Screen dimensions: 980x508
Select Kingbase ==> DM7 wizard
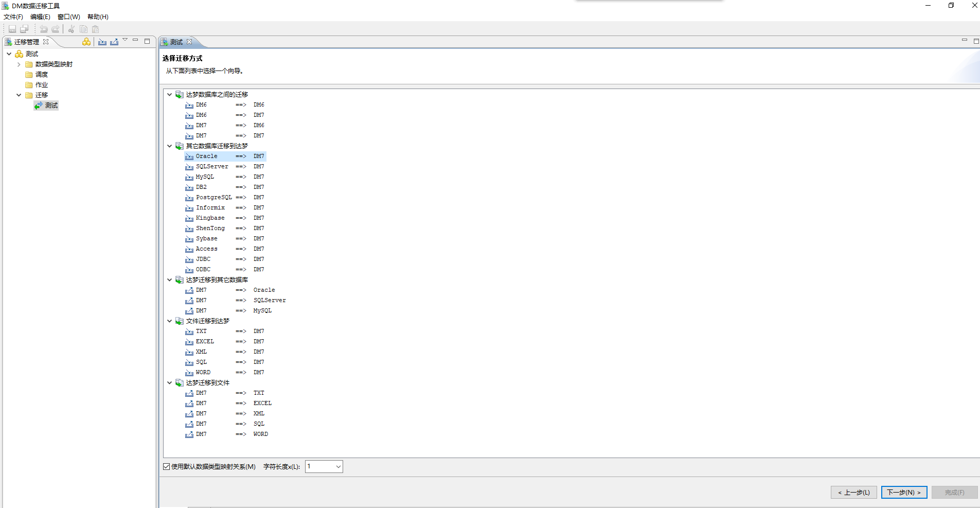pos(225,218)
